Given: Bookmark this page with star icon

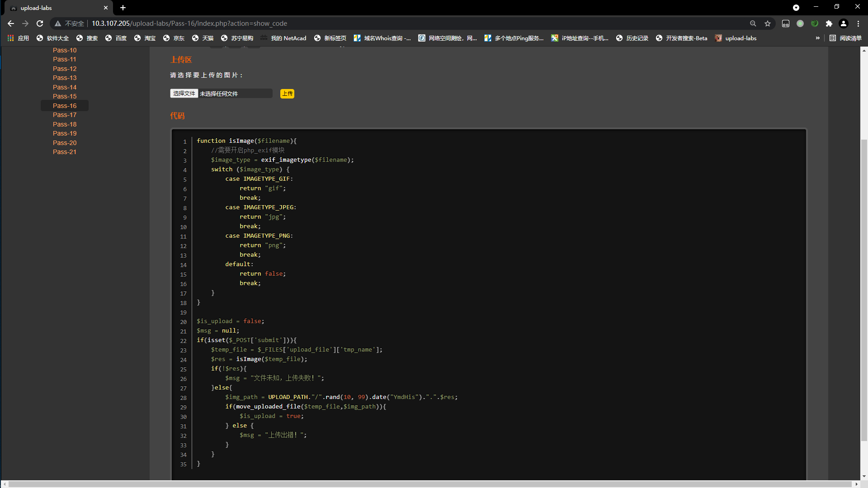Looking at the screenshot, I should click(768, 23).
